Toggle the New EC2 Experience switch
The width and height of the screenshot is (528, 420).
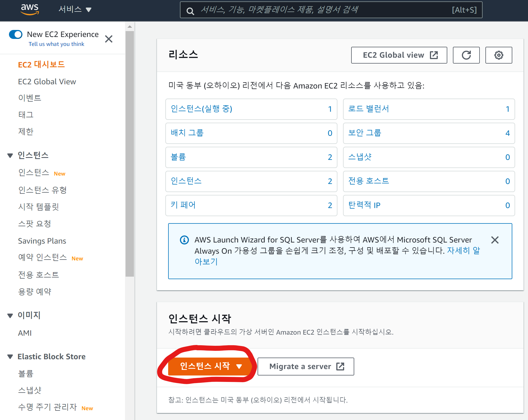click(x=16, y=34)
